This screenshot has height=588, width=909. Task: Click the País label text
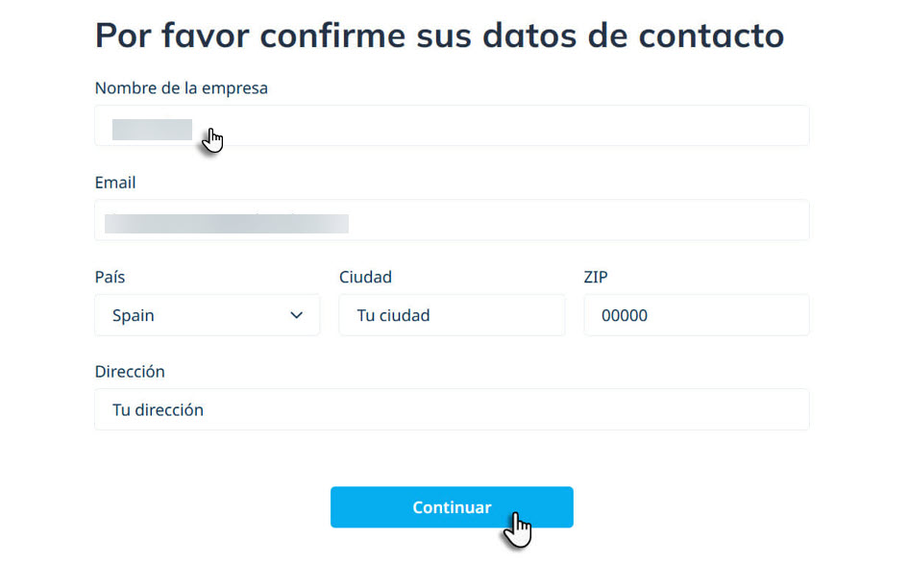click(110, 277)
